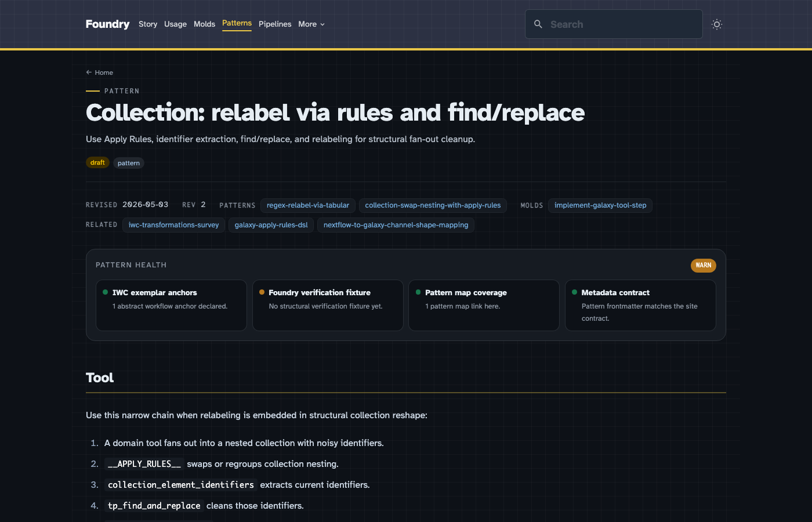Focus the Search input field

[614, 24]
